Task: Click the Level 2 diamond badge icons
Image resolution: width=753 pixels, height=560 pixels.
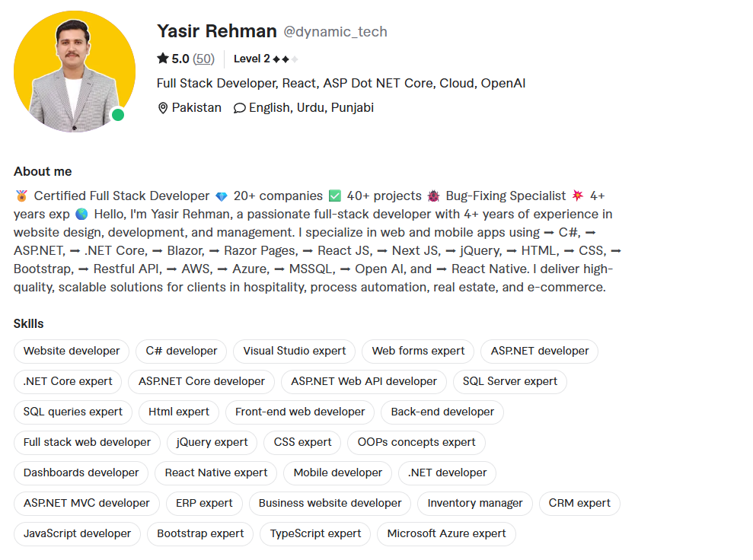Action: (283, 58)
